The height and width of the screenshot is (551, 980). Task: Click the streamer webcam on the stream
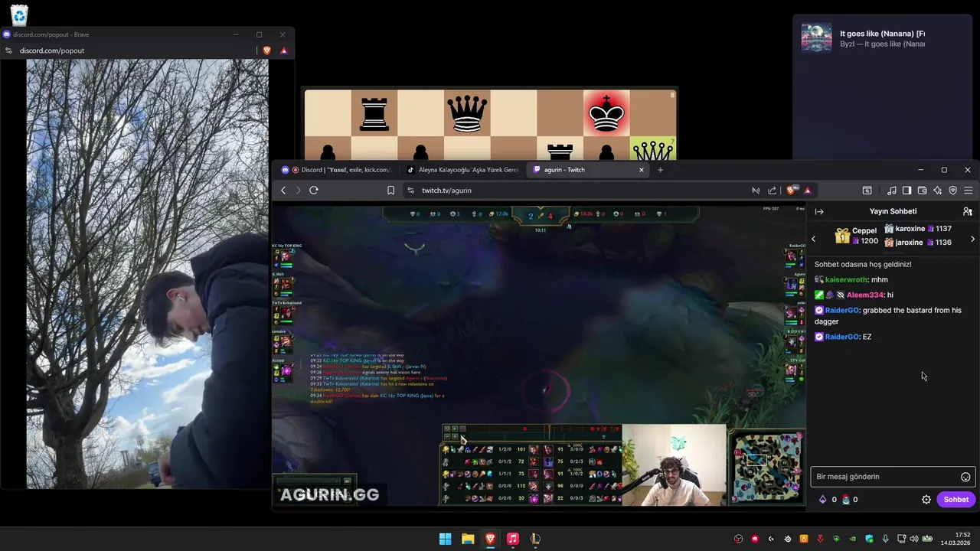[x=674, y=465]
